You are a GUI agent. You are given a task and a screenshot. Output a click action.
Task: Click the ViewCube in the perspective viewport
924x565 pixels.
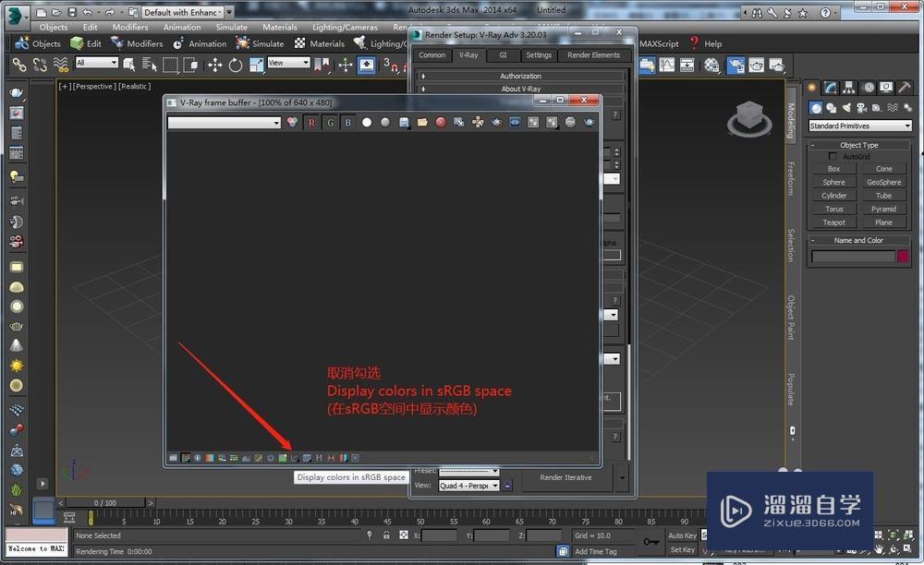click(749, 118)
